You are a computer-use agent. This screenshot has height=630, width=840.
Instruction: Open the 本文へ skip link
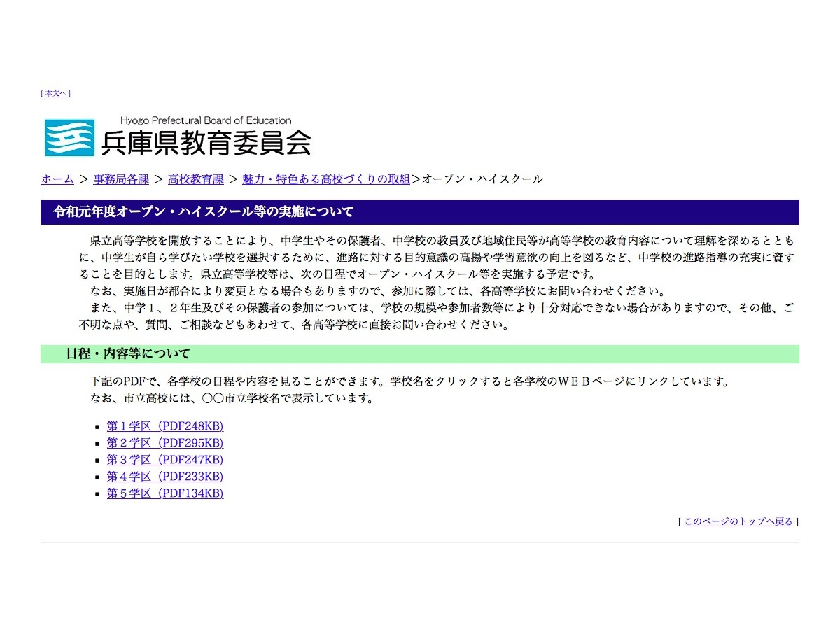point(55,92)
